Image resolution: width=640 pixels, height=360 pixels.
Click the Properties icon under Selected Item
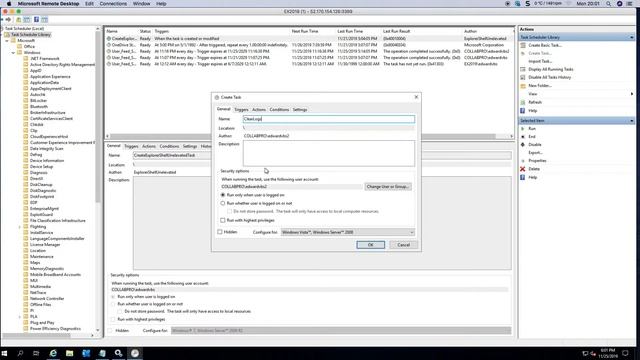(523, 161)
